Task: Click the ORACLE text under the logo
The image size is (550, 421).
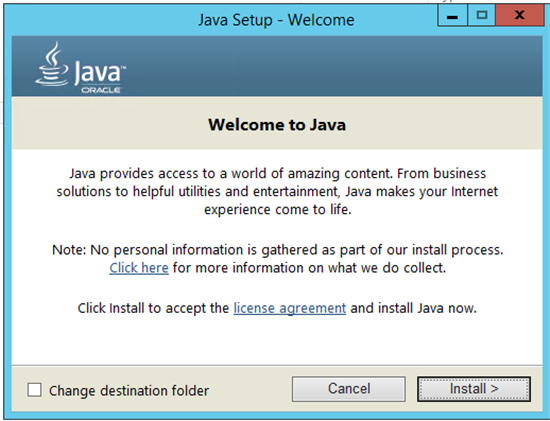Action: [x=101, y=90]
